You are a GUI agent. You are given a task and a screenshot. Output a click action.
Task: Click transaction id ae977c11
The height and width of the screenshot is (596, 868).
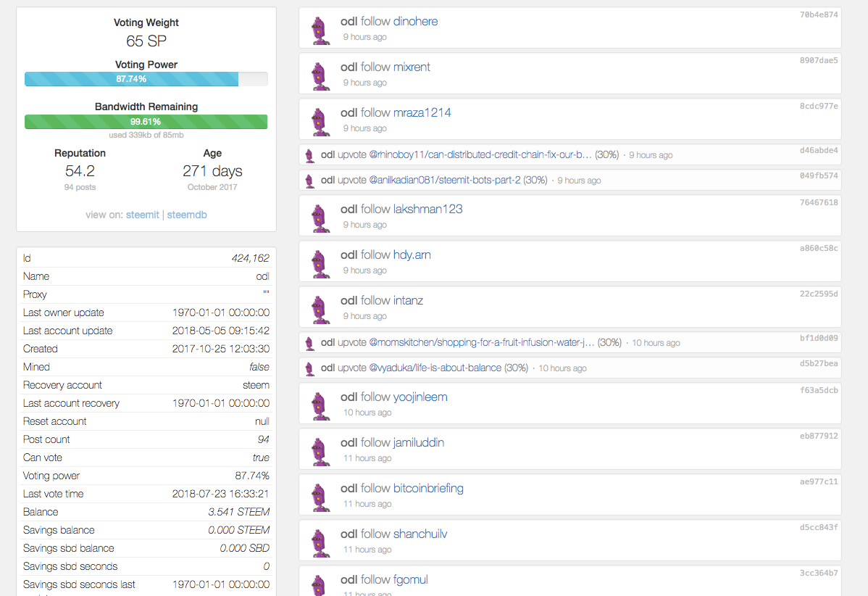click(818, 482)
